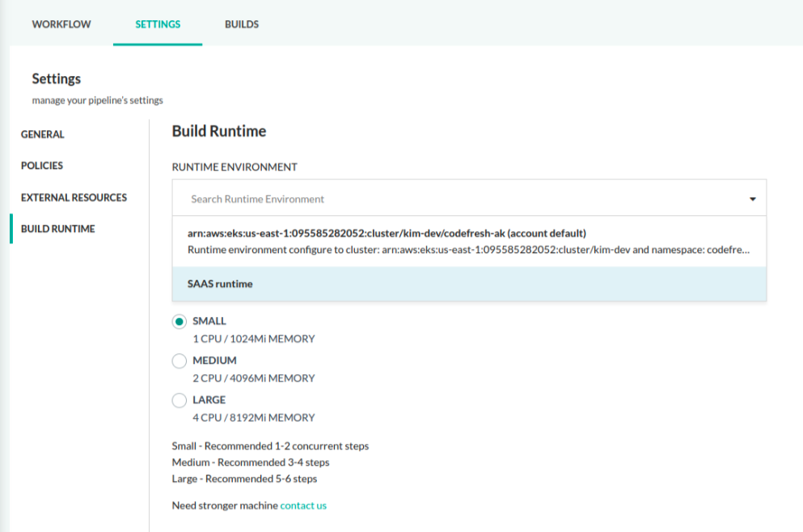Open the caret arrow in Runtime Environment field

coord(752,199)
